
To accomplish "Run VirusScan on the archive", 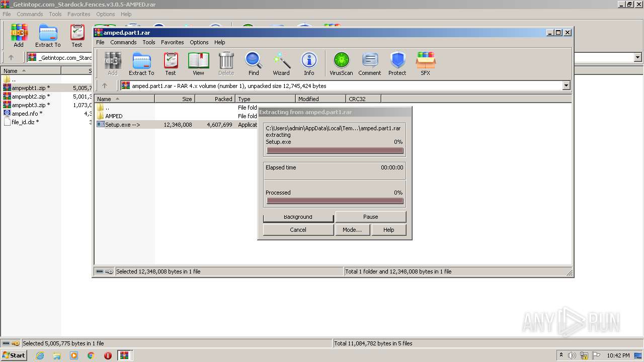I will pos(341,64).
